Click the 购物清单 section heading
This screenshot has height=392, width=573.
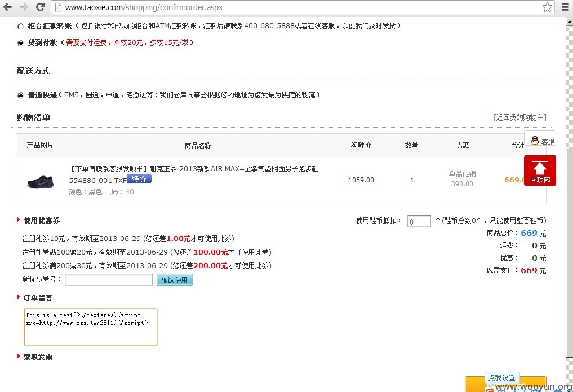[33, 118]
